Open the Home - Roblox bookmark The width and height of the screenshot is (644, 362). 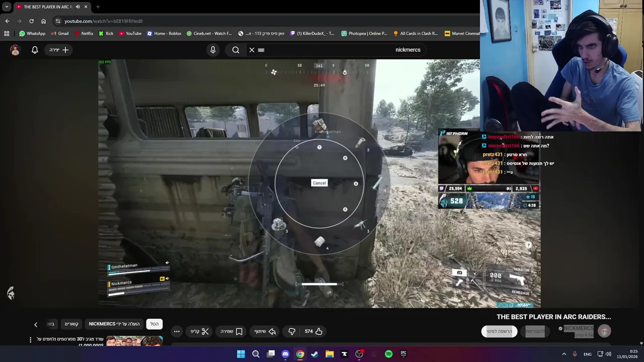point(164,34)
